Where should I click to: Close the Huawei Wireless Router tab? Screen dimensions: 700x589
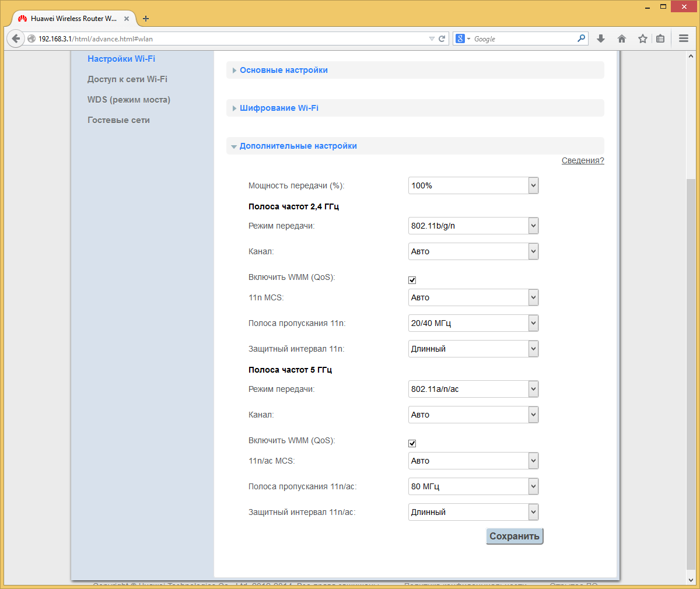click(x=127, y=19)
